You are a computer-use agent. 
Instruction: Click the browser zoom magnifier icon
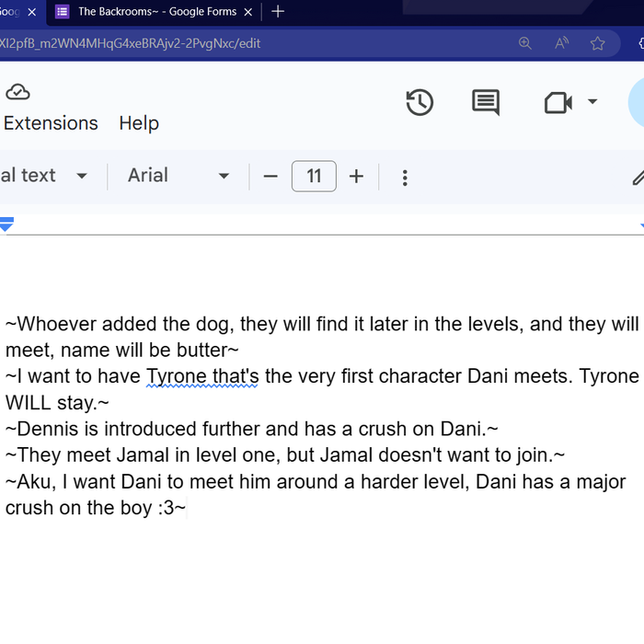click(525, 43)
